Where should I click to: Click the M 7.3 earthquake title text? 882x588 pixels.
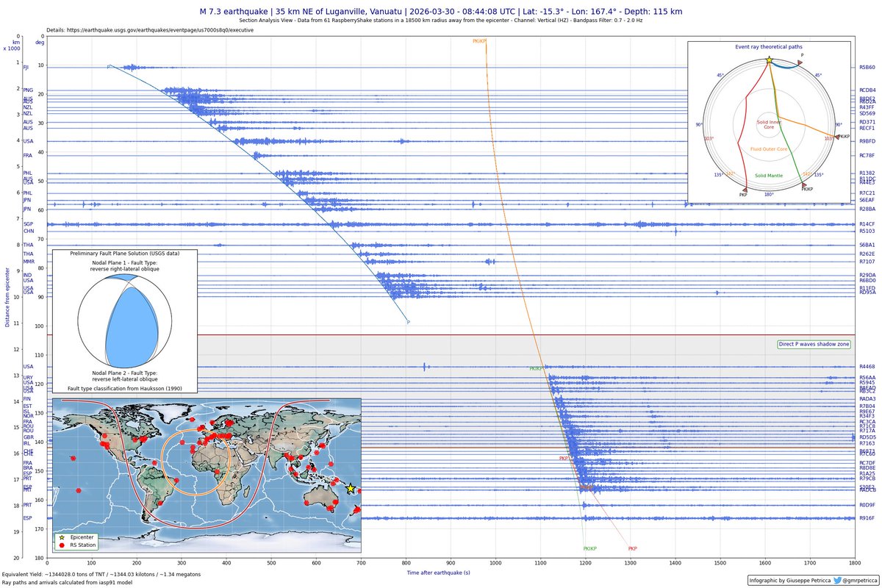click(x=441, y=12)
